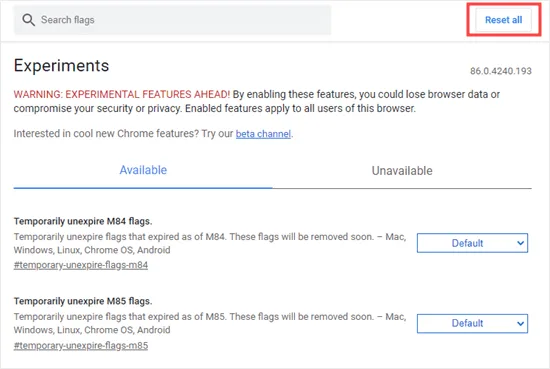
Task: Click the 'Temporarily unexpire M84 flags.' title
Action: tap(83, 221)
